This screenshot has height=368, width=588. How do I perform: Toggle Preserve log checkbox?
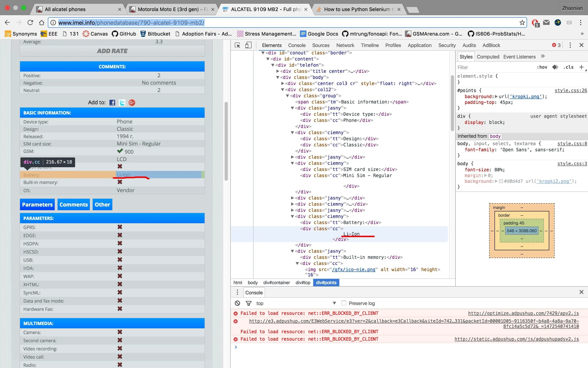point(344,303)
